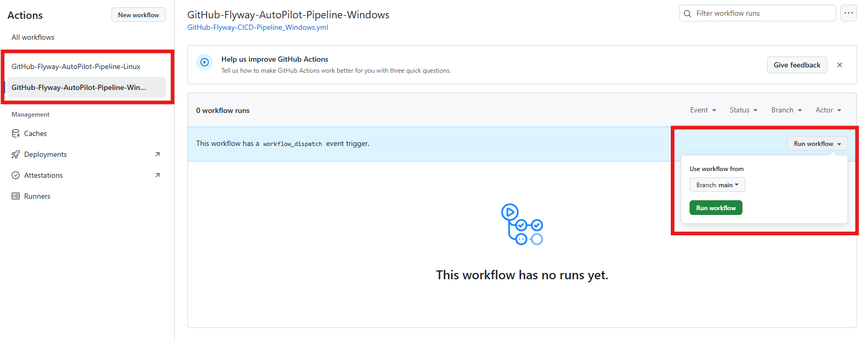Expand the Status filter dropdown
Image resolution: width=868 pixels, height=342 pixels.
[x=743, y=110]
